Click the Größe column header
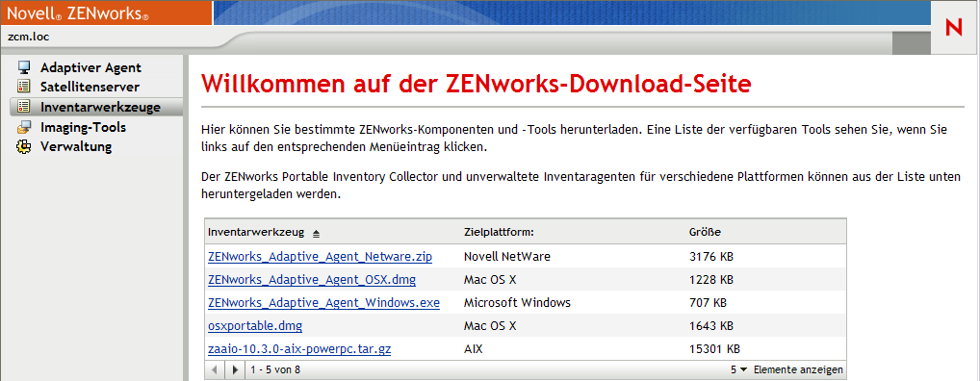980x381 pixels. click(705, 232)
